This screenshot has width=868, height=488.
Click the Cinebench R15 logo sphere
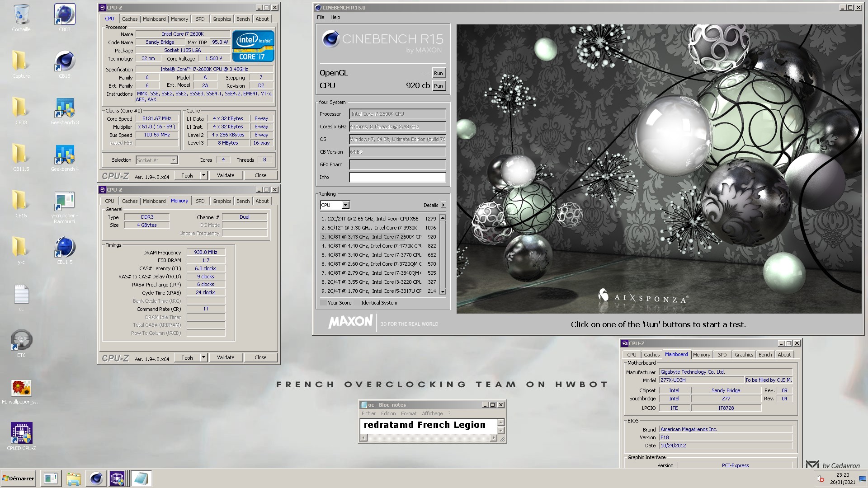click(330, 39)
